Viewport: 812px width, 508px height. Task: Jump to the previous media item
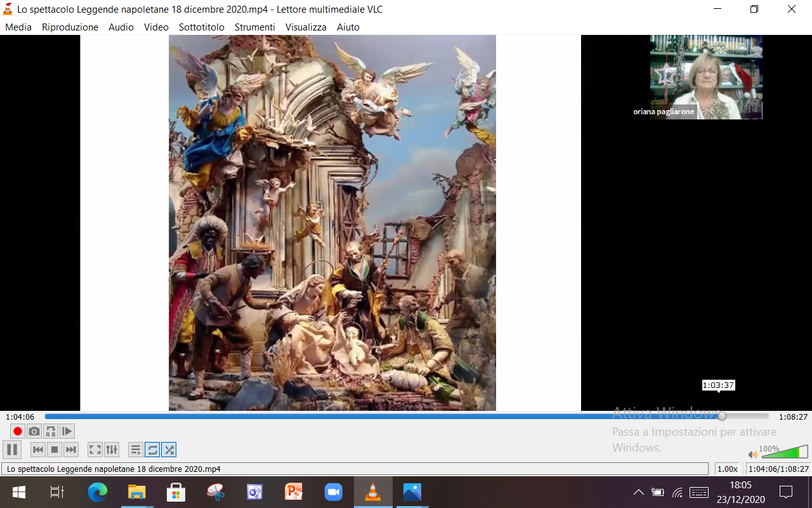click(x=38, y=450)
